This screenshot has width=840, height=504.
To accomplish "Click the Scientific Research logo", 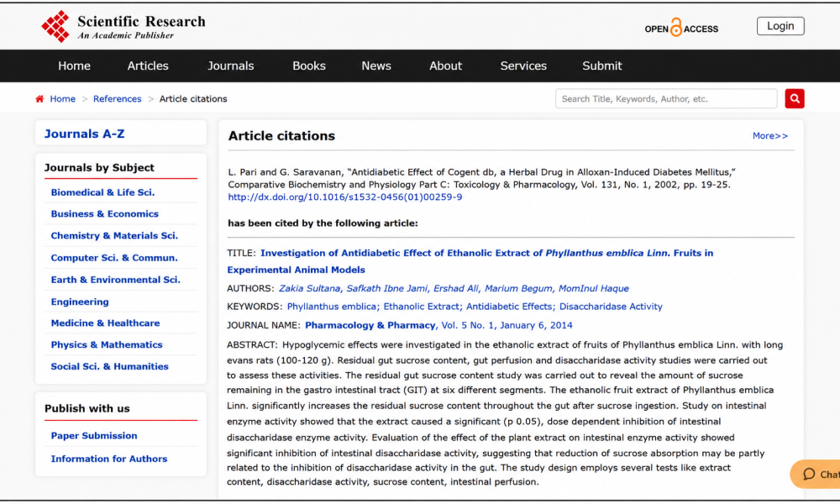I will (x=123, y=26).
